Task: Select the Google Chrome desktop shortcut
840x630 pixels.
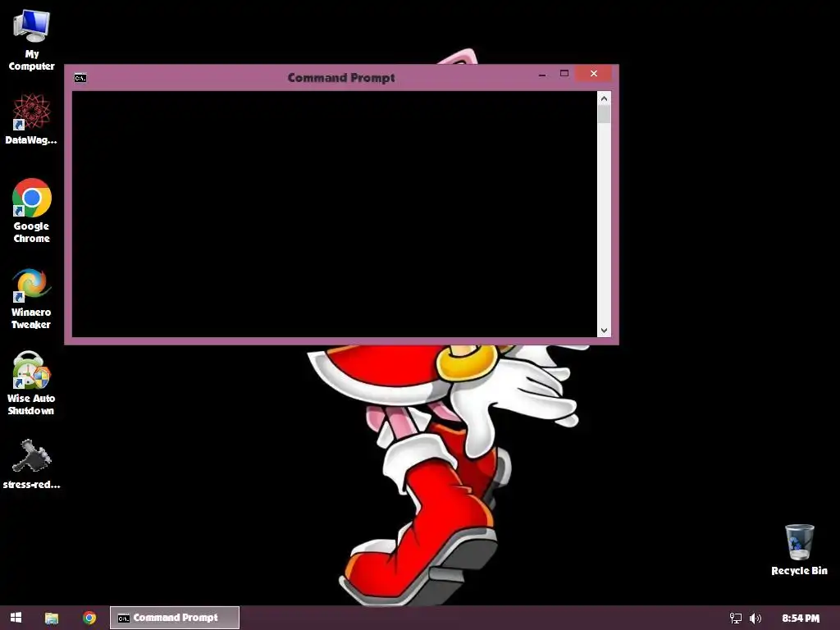Action: 32,211
